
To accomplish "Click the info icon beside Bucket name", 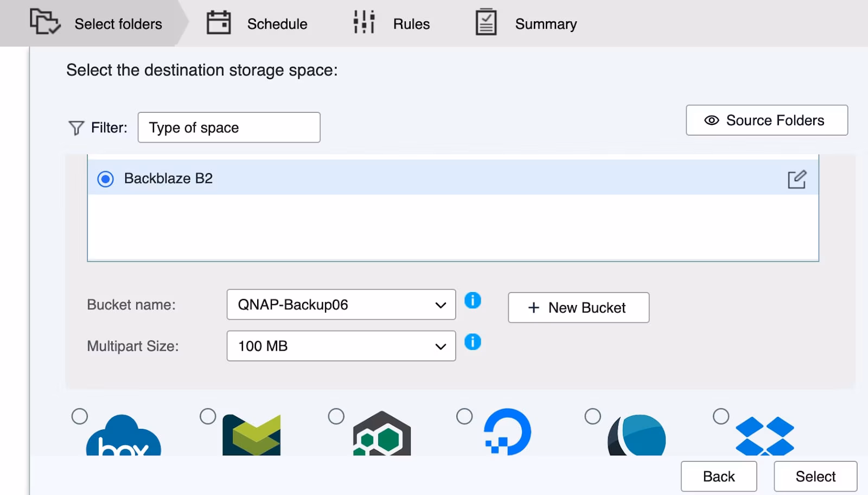I will click(x=473, y=300).
